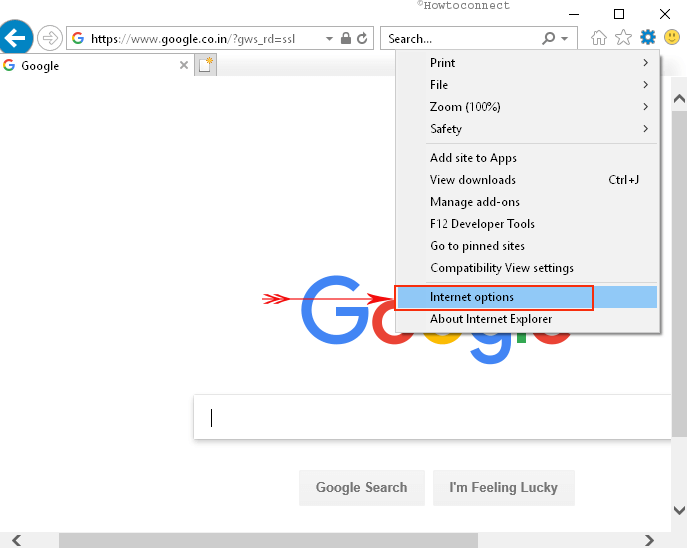The height and width of the screenshot is (548, 687).
Task: Open Favorites star icon
Action: tap(623, 37)
